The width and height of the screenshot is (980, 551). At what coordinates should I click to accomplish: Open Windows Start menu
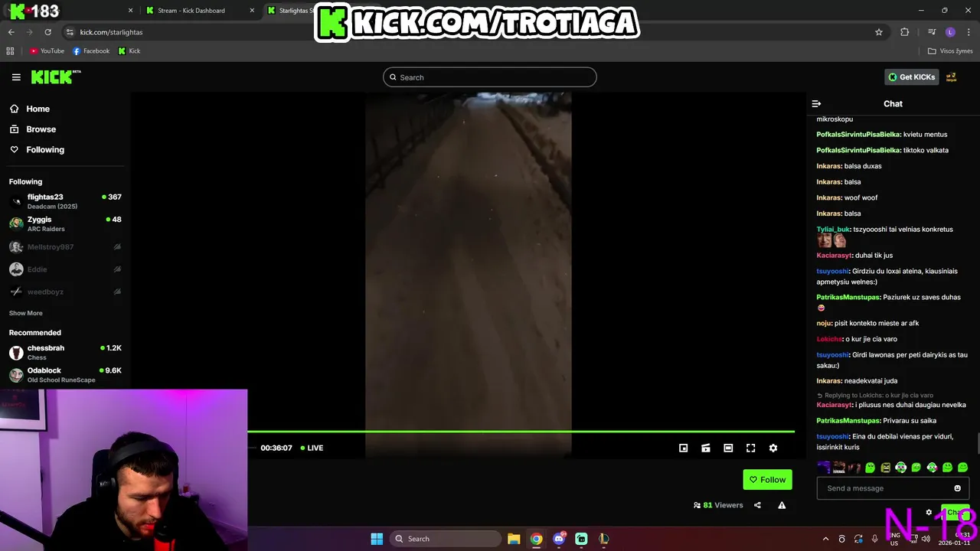377,539
